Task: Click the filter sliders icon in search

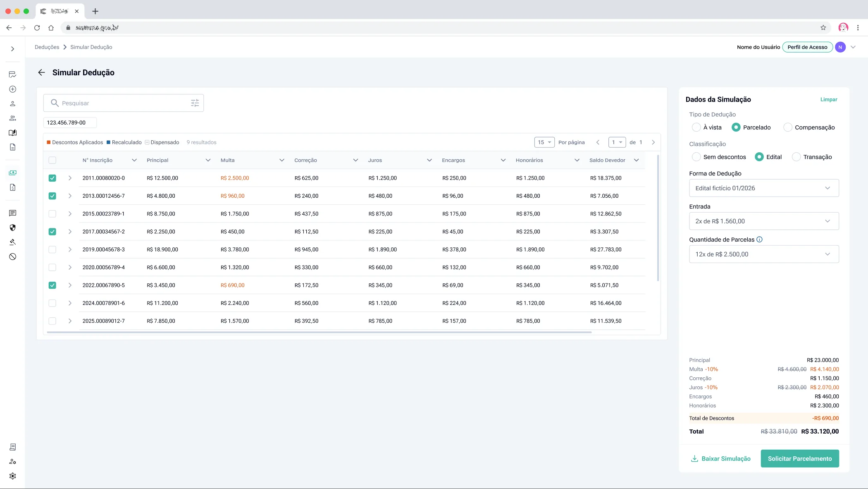Action: [195, 103]
